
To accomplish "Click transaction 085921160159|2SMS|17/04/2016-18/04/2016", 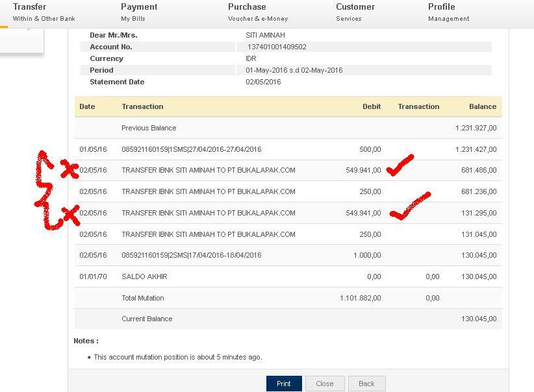I will (x=192, y=255).
